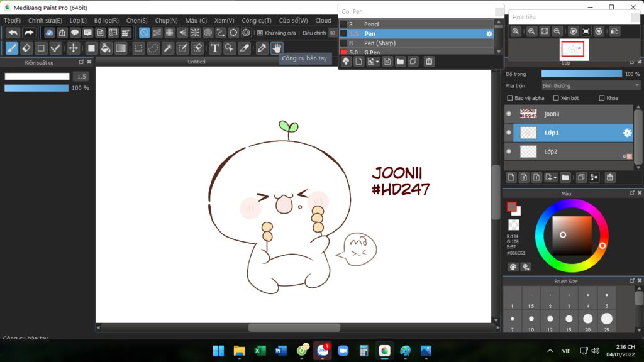Screen dimensions: 644x362
Task: Enable the radial snap guide
Action: (195, 33)
